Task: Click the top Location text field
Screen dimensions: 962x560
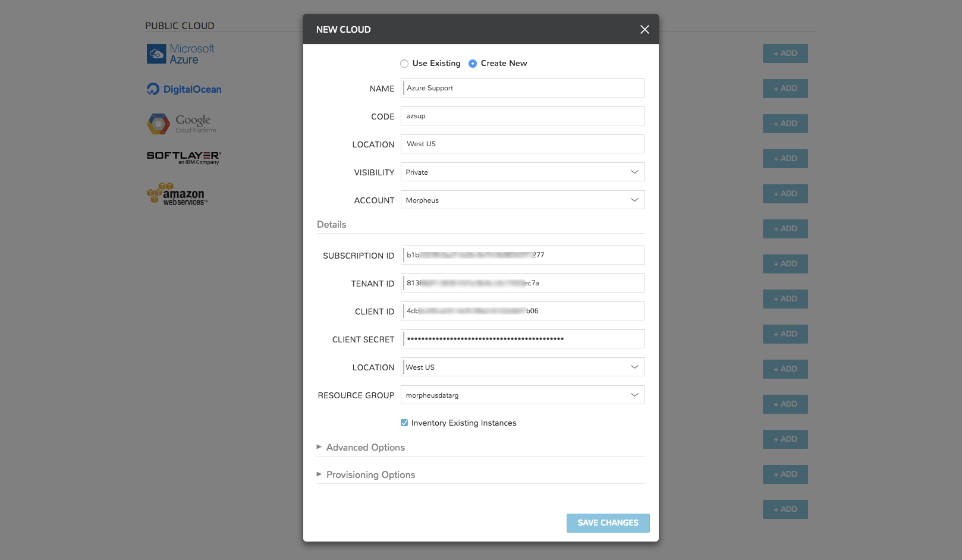Action: click(523, 144)
